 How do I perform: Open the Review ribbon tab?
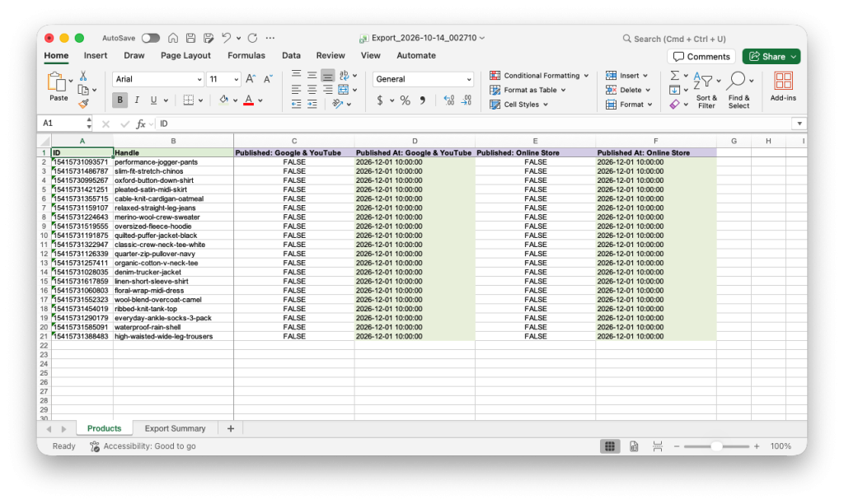click(331, 55)
